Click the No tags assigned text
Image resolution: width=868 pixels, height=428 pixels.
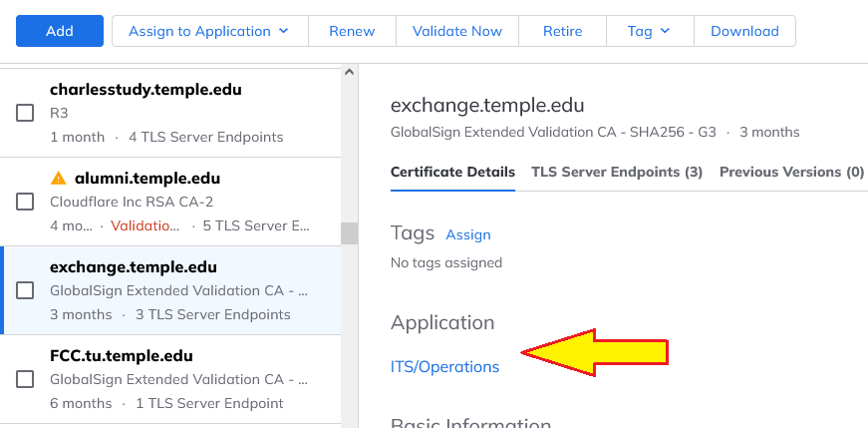point(446,262)
